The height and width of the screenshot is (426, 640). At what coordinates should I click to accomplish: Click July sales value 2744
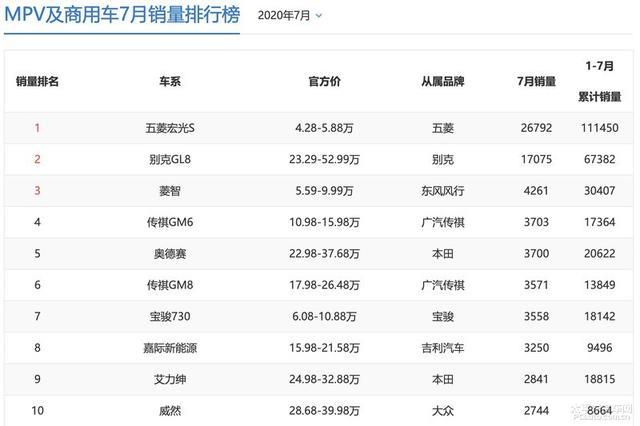(536, 410)
